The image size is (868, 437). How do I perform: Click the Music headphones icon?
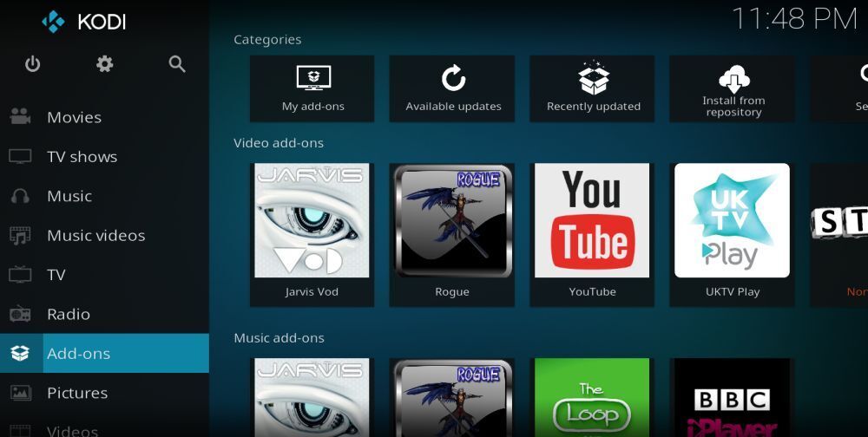coord(20,196)
